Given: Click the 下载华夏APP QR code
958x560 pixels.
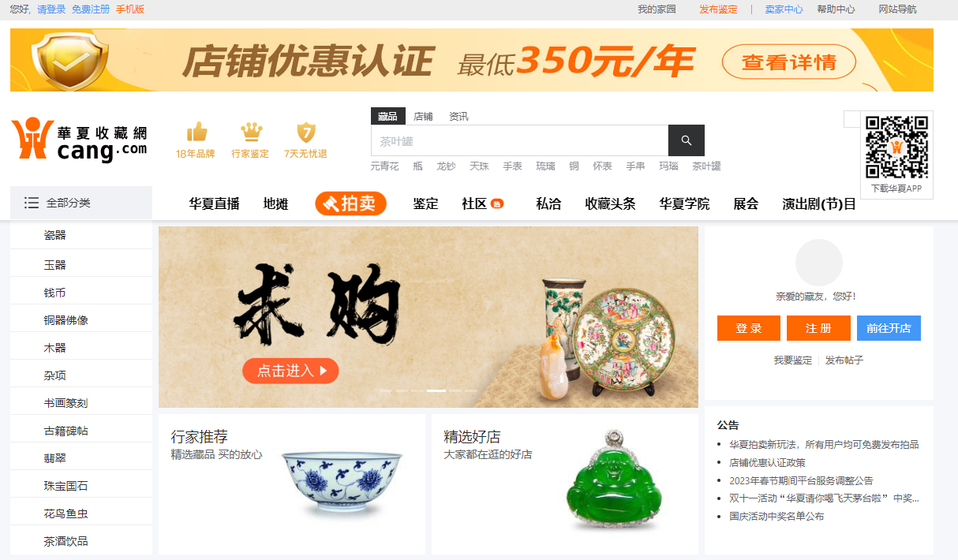Looking at the screenshot, I should click(x=896, y=147).
